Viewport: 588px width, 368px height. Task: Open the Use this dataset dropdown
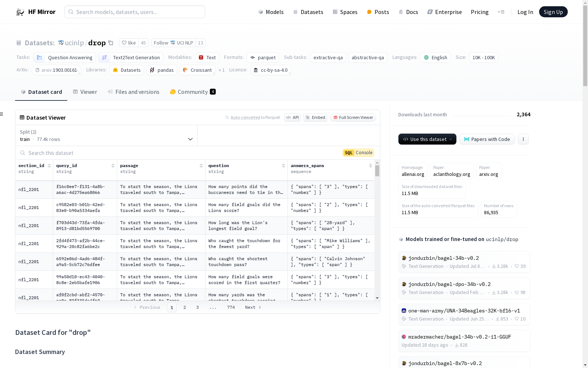427,139
